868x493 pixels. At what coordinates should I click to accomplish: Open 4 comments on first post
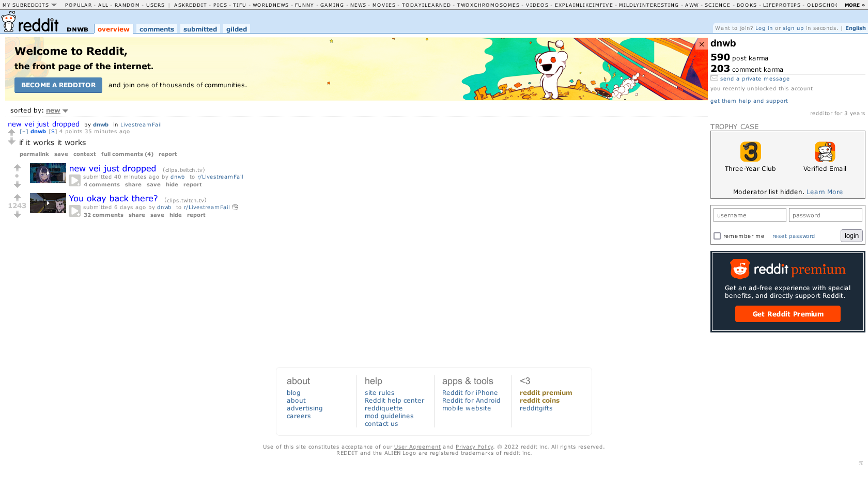101,184
